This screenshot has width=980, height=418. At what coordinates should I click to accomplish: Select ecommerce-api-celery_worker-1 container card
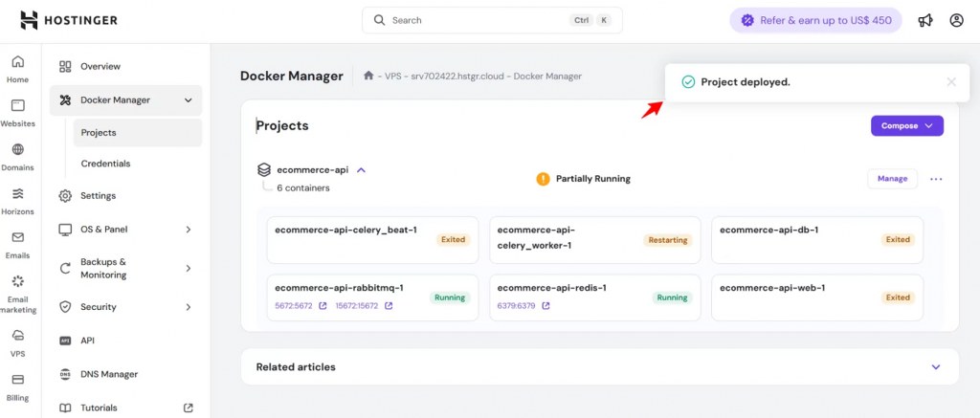(x=595, y=240)
